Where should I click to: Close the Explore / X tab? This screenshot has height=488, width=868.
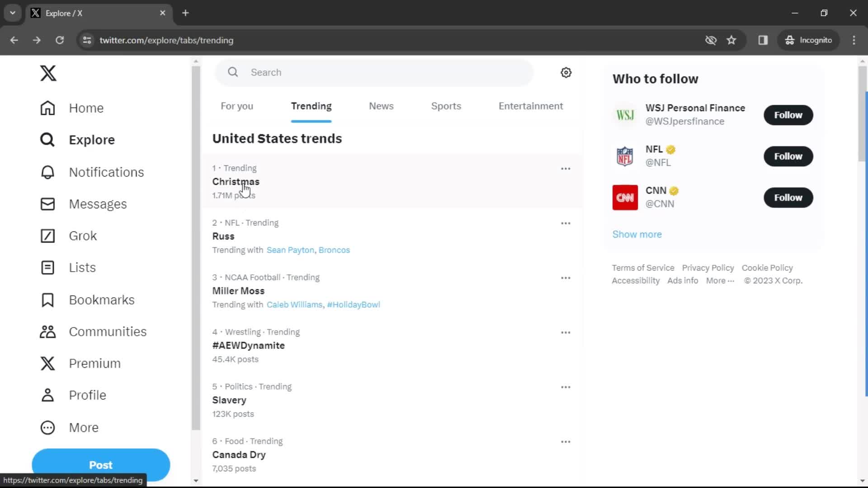[x=163, y=13]
